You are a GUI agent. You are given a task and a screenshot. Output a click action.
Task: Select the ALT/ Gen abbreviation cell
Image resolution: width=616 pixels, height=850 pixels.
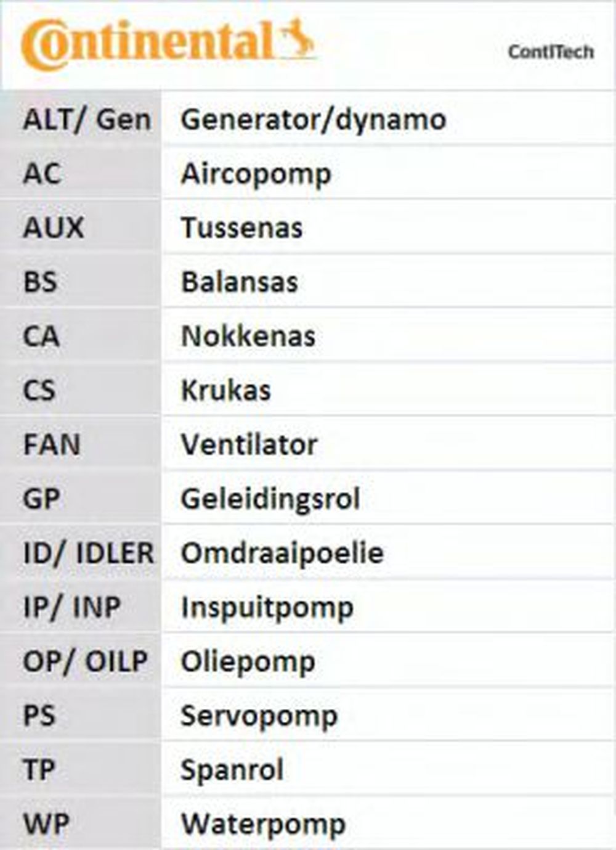(87, 120)
